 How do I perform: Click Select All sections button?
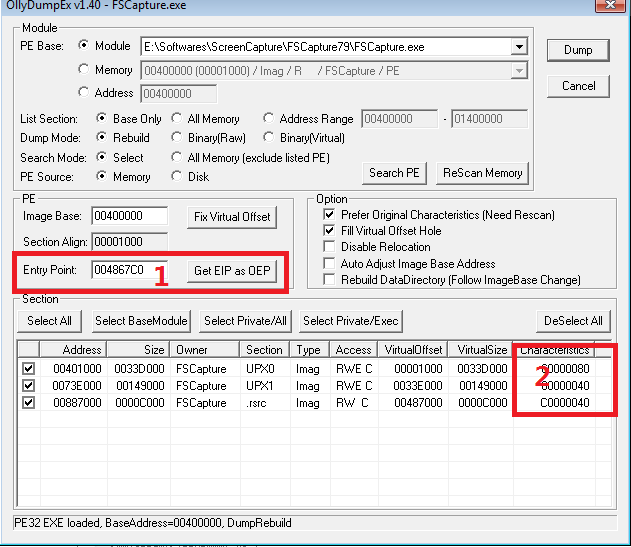pyautogui.click(x=49, y=321)
